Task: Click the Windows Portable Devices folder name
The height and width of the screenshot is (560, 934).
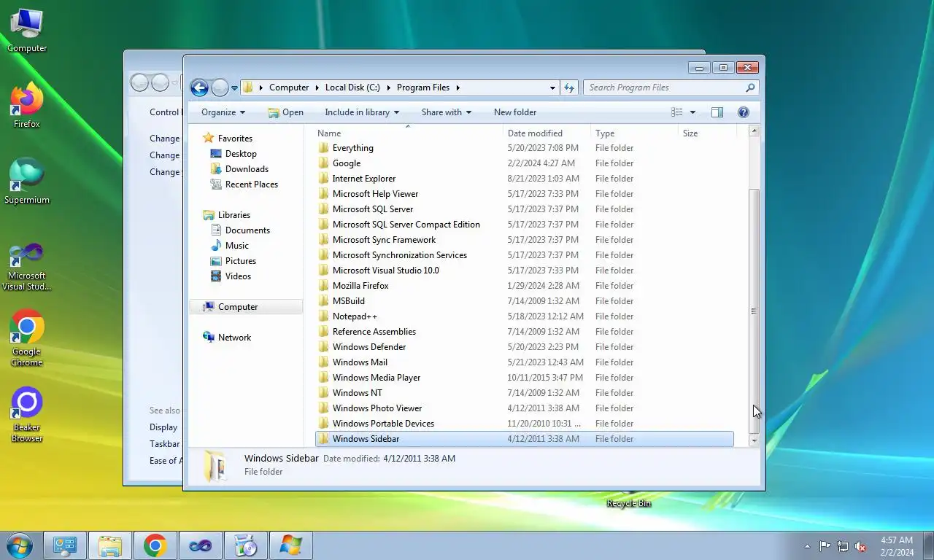Action: click(x=383, y=424)
